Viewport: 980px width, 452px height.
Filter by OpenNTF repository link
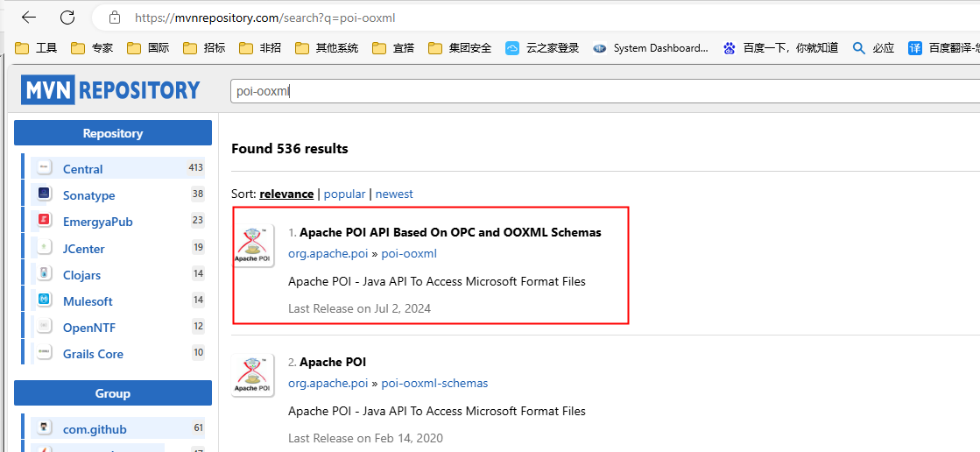[89, 328]
